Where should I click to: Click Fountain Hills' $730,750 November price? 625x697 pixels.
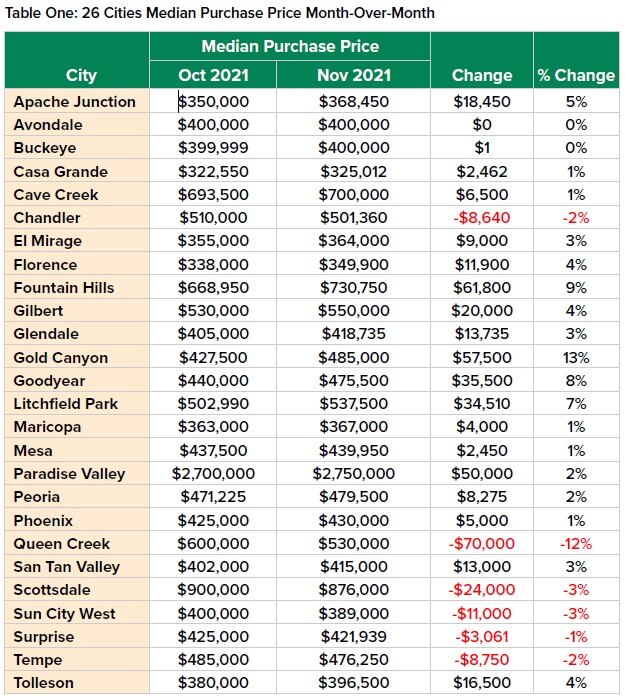(354, 288)
